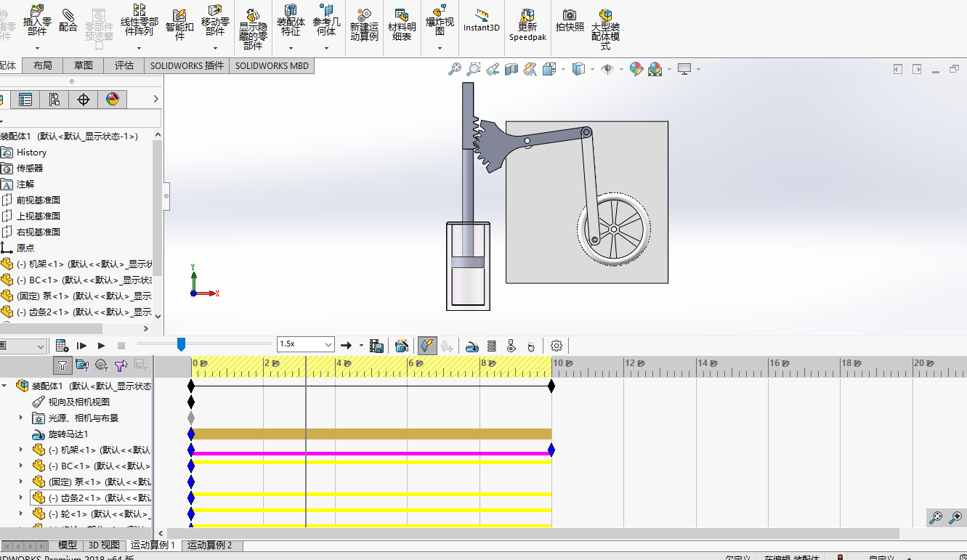
Task: Click the 旋转马达1 key at time zero
Action: pos(191,434)
